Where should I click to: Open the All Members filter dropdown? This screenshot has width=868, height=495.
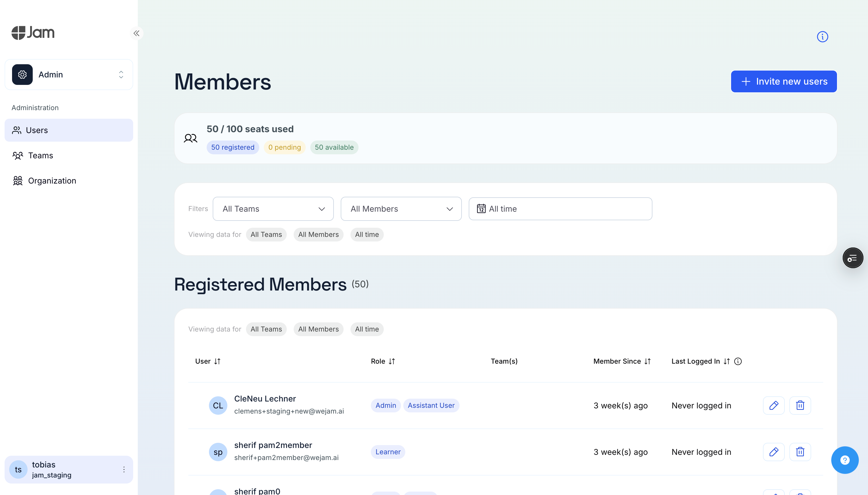tap(401, 209)
